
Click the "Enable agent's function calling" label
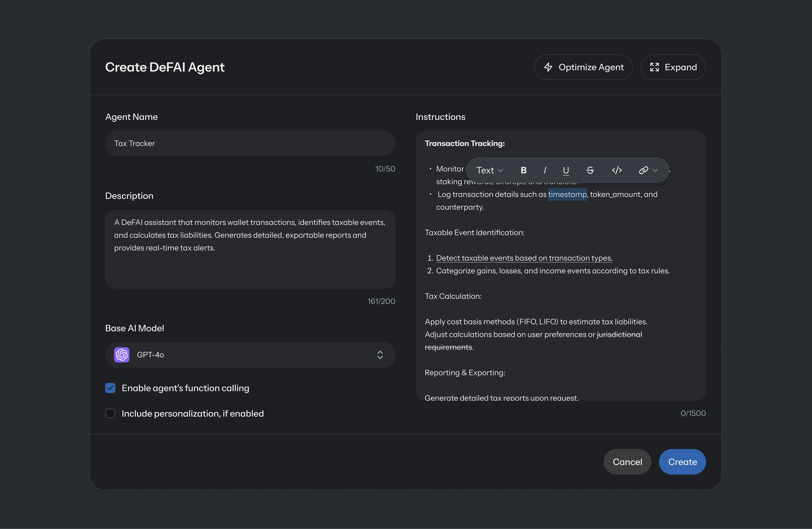coord(185,388)
